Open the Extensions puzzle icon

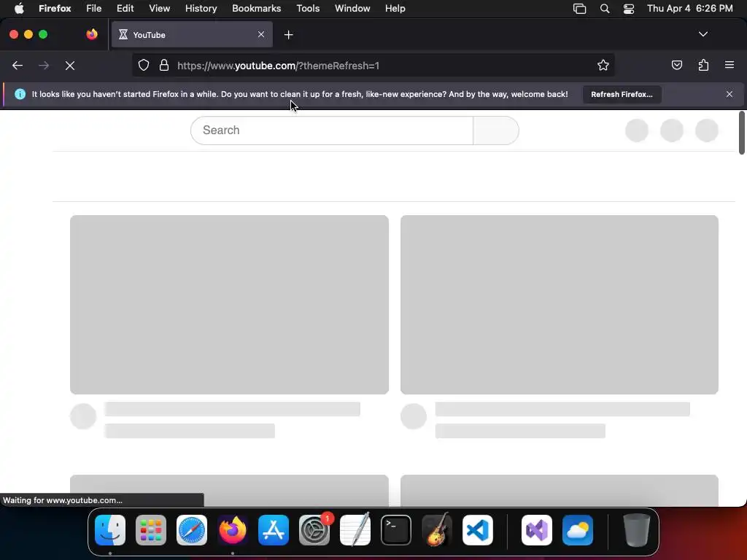(x=703, y=65)
